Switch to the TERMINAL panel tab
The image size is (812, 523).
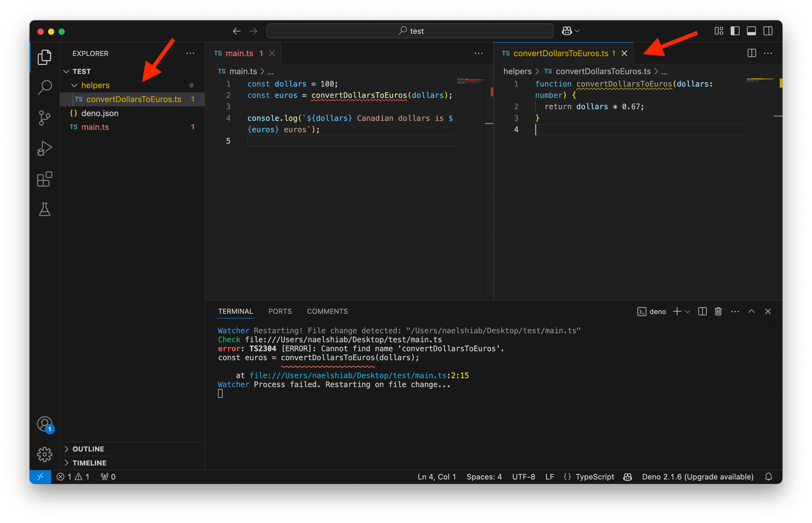[x=235, y=311]
